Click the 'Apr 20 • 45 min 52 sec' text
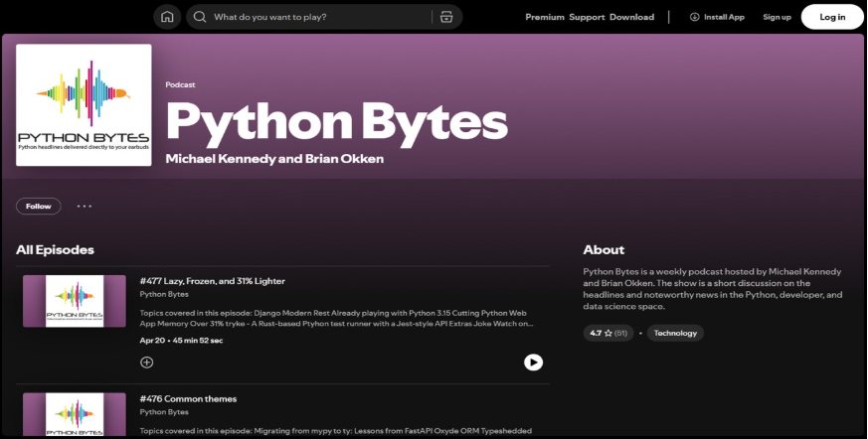The image size is (868, 439). tap(181, 341)
